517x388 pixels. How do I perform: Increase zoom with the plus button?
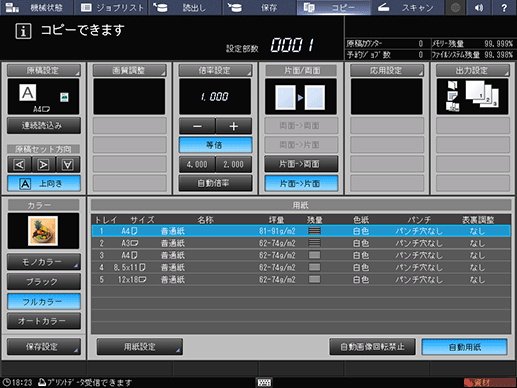click(x=234, y=126)
